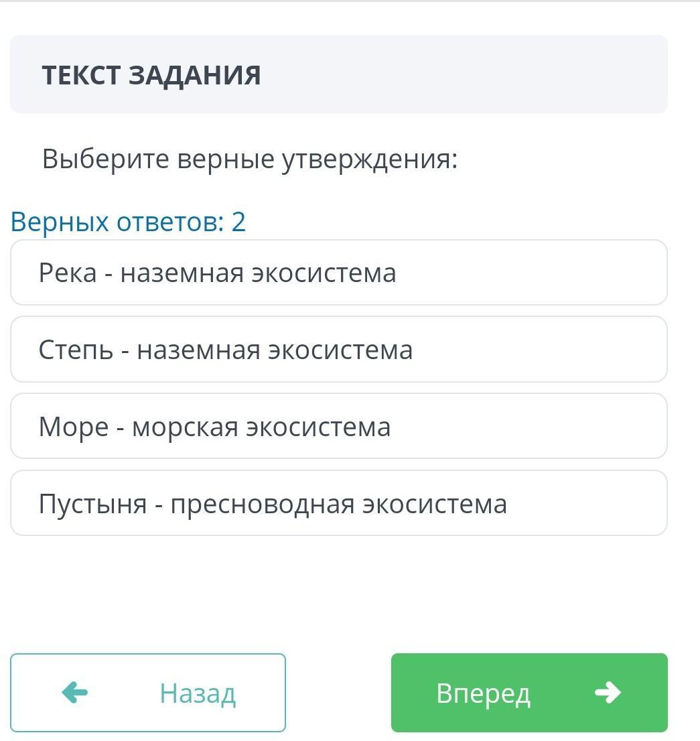Click the word "Вперед" label
This screenshot has width=700, height=741.
pyautogui.click(x=483, y=694)
